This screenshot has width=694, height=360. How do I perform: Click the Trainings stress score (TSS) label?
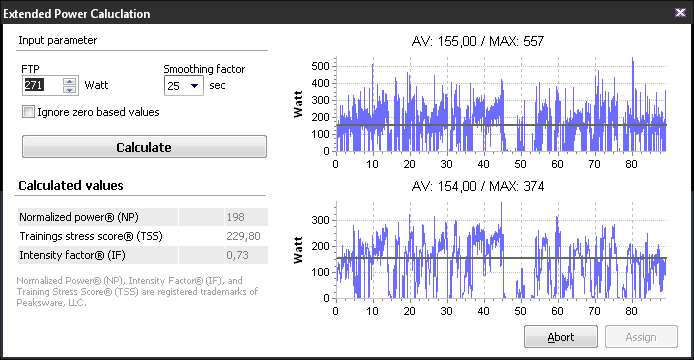[91, 236]
